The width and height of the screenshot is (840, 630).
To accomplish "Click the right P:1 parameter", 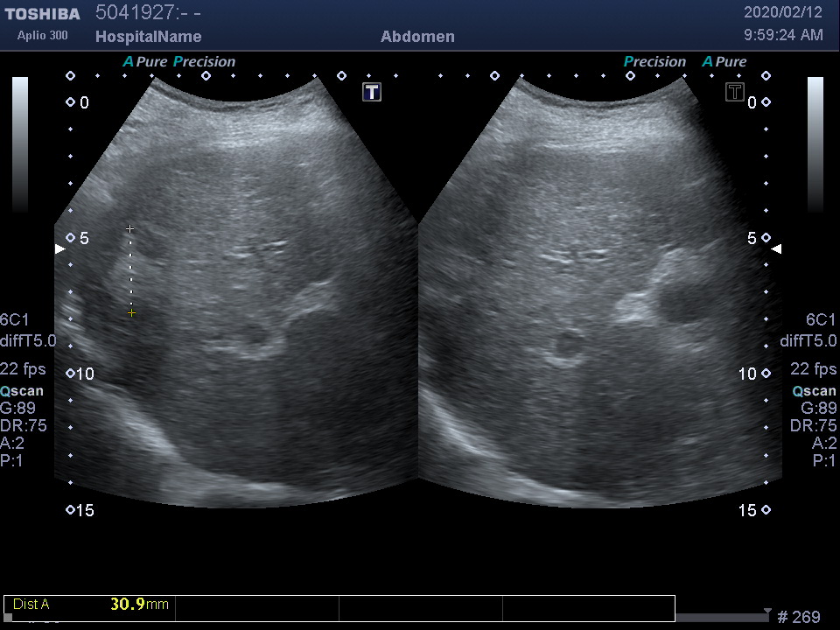I will [x=824, y=461].
